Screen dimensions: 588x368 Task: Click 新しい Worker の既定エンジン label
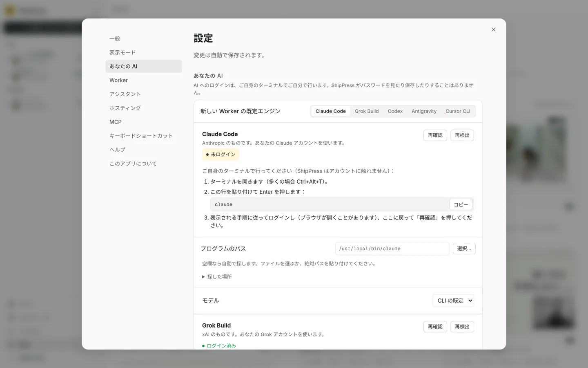click(x=241, y=111)
